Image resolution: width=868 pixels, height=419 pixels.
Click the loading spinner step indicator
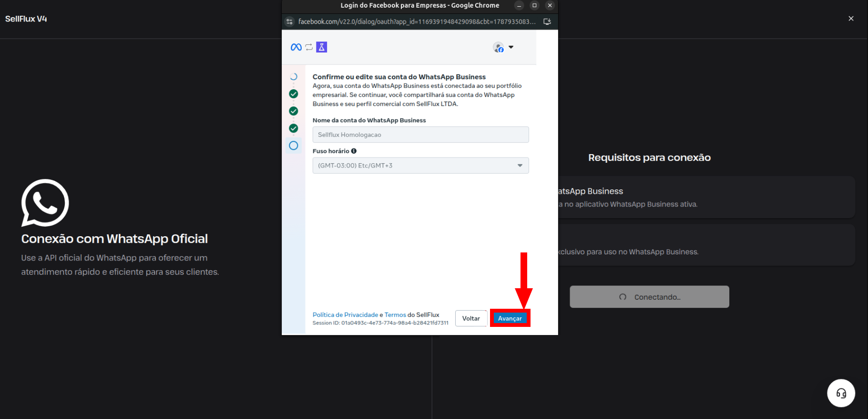[294, 76]
